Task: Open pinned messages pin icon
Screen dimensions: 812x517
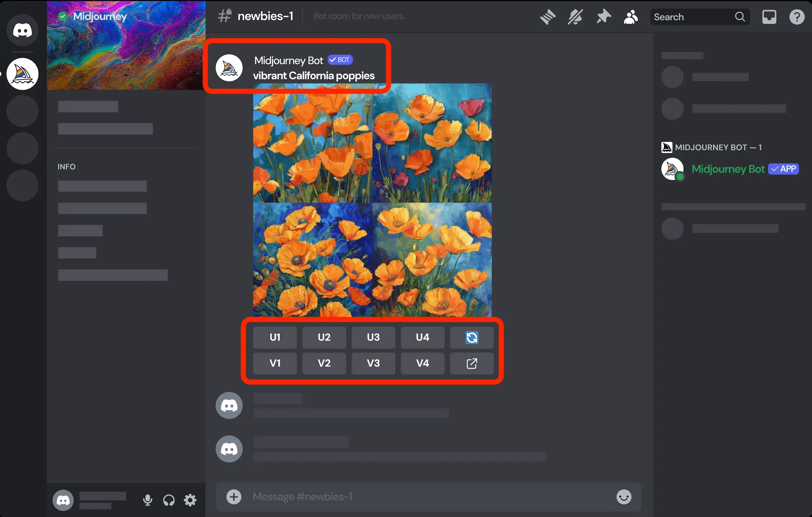Action: click(x=603, y=17)
